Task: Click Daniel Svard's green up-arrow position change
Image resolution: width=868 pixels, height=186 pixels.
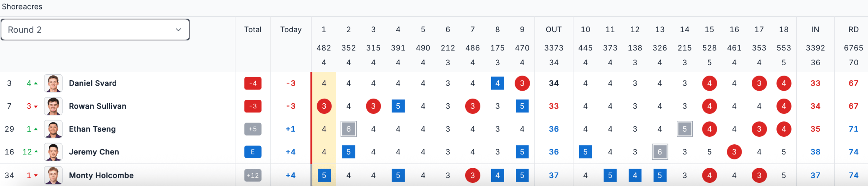Action: 32,83
